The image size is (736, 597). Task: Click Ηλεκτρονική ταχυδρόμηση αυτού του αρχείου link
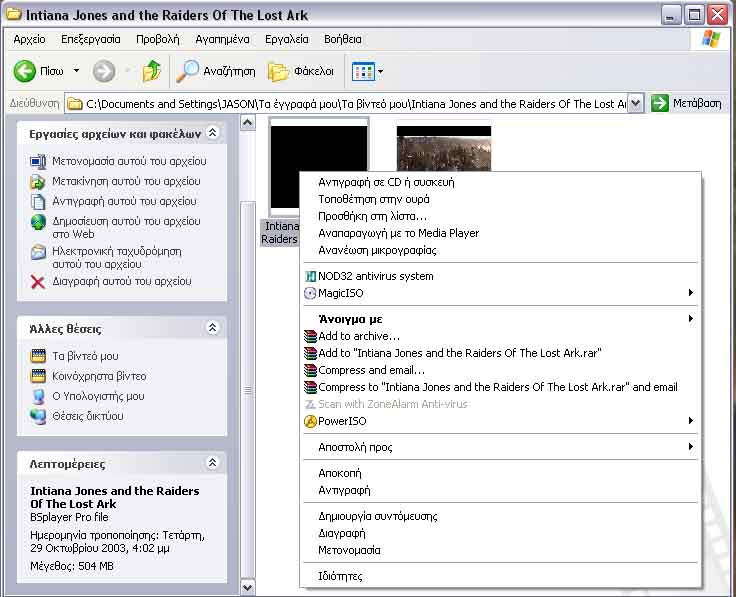click(117, 258)
